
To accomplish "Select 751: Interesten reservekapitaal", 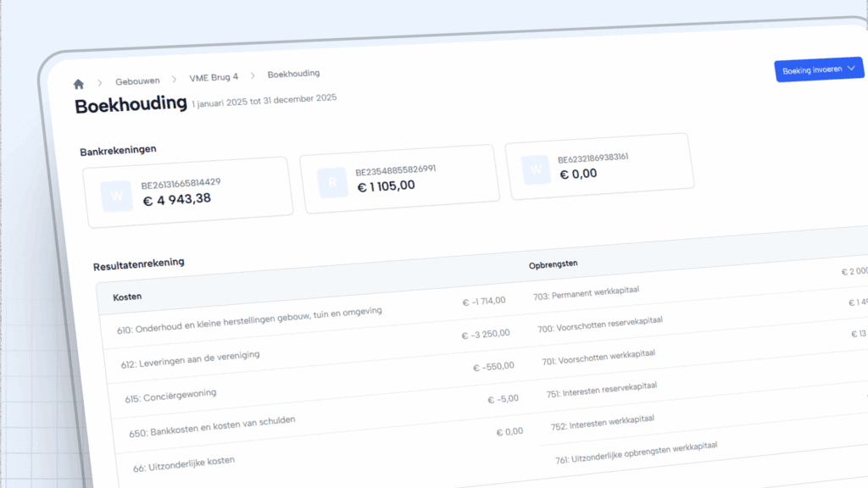I will (602, 390).
